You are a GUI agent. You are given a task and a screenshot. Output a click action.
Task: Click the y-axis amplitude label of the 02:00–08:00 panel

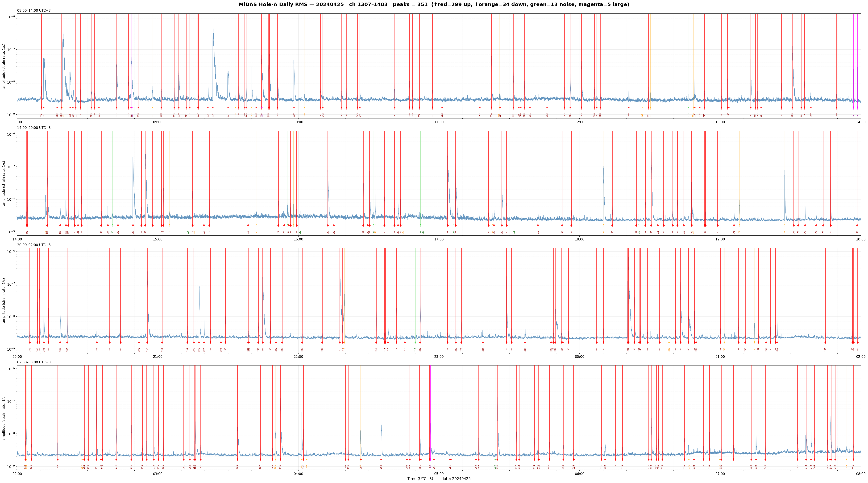(x=4, y=418)
